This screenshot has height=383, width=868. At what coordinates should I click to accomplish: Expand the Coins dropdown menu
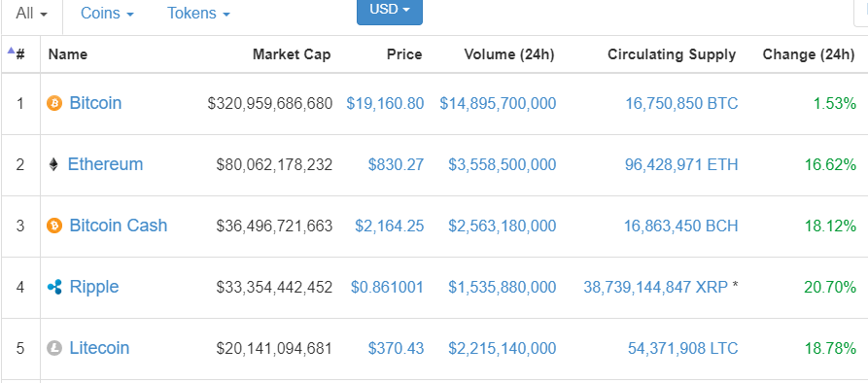click(x=107, y=14)
